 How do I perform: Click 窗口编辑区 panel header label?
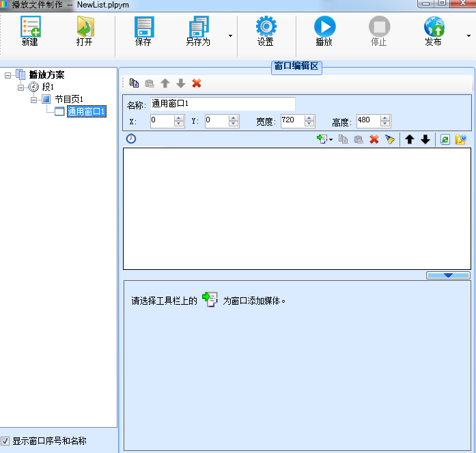[296, 66]
